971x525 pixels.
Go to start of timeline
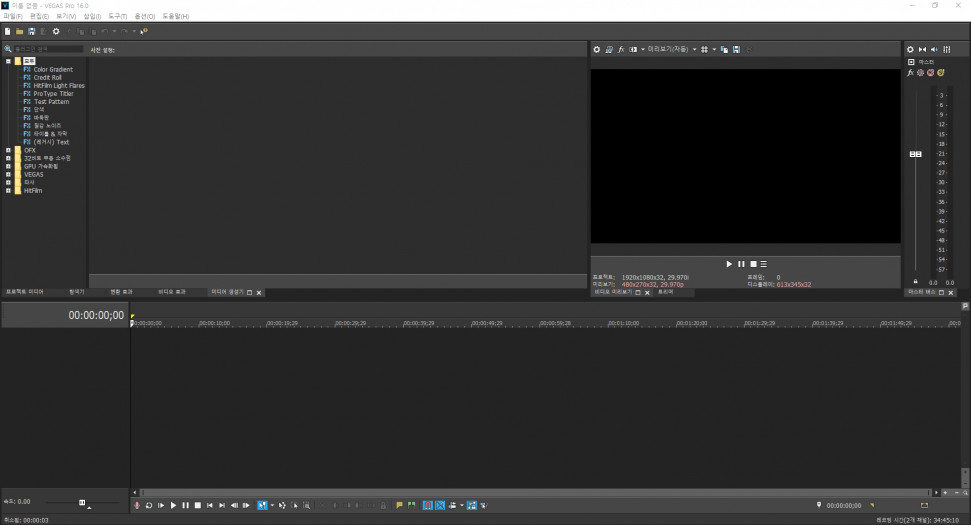[210, 505]
